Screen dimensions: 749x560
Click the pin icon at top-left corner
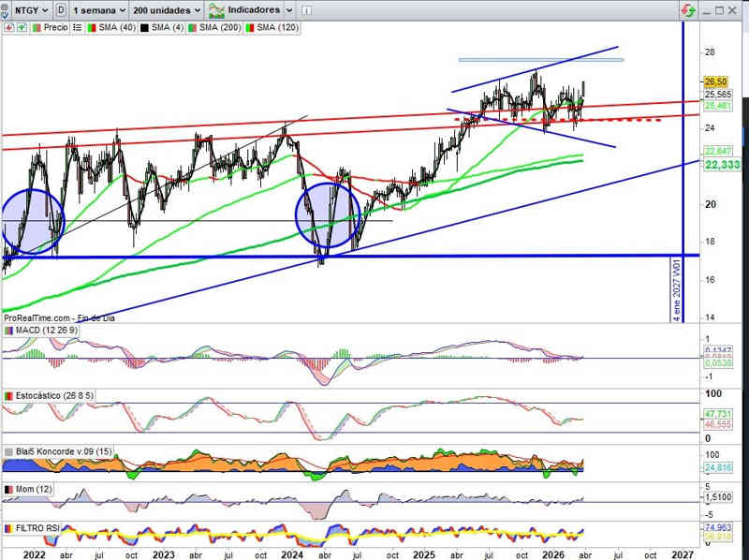(7, 10)
